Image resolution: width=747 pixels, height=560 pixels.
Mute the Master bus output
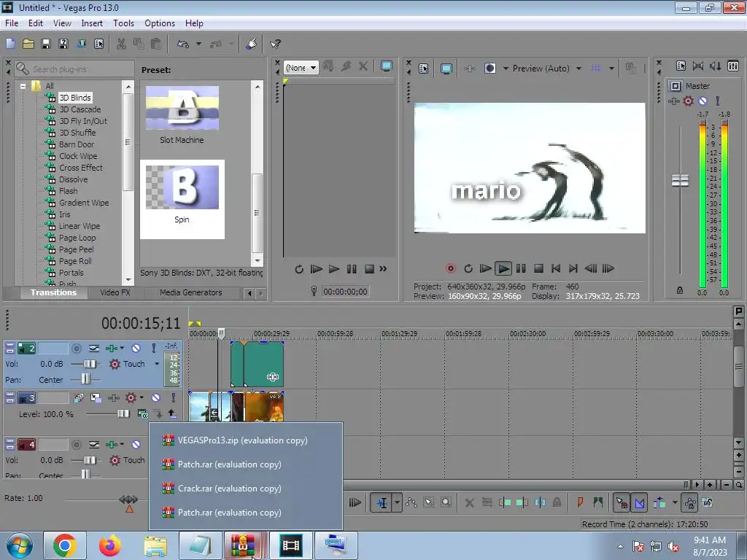coord(703,101)
